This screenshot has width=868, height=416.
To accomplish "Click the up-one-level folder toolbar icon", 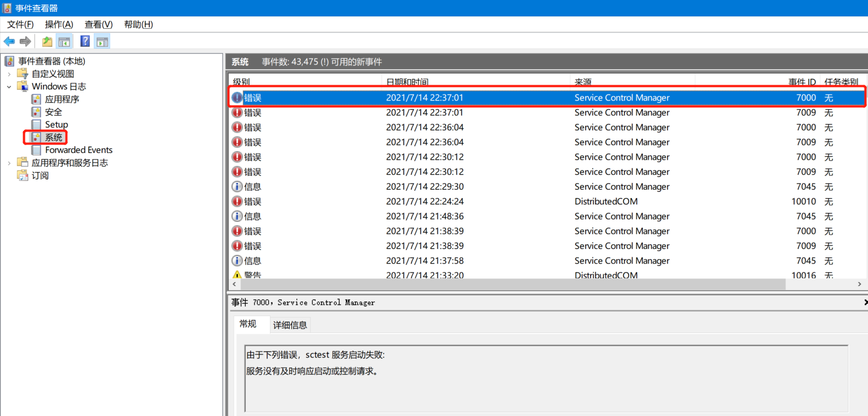I will [x=47, y=41].
